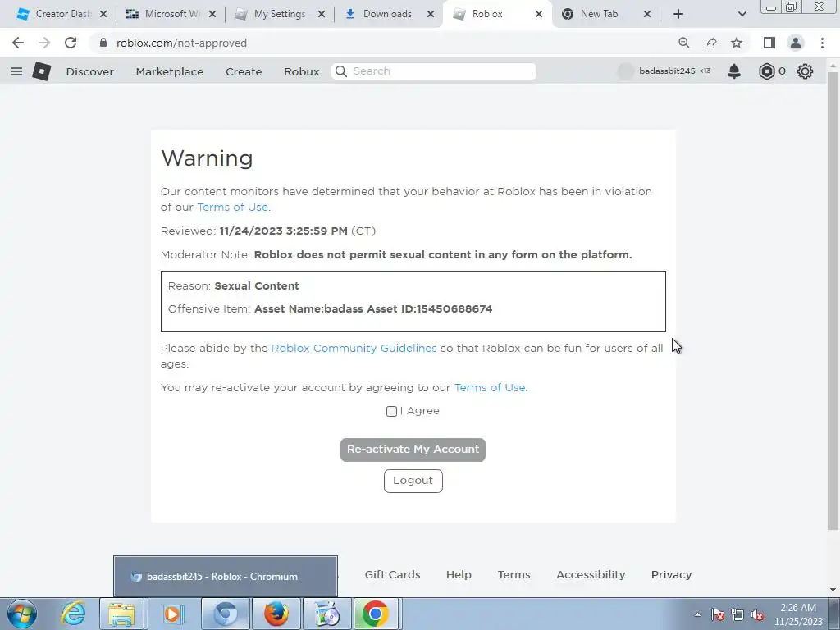Close the New Tab tab

pyautogui.click(x=646, y=14)
